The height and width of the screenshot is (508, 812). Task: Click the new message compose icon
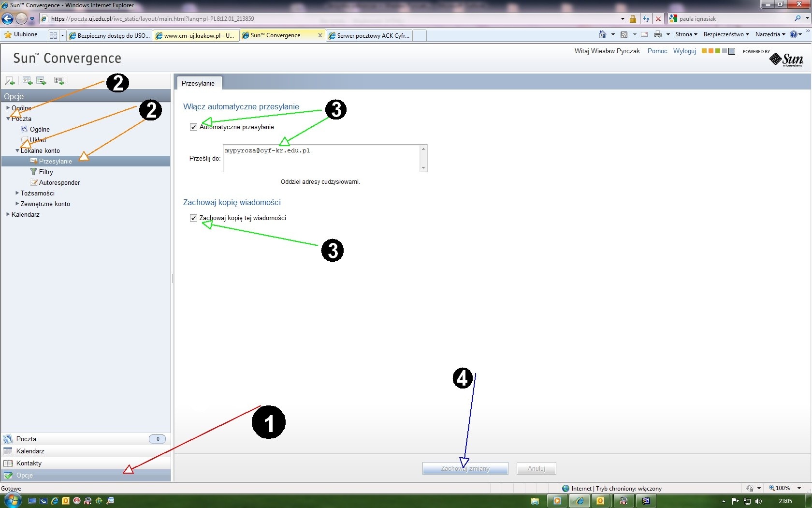[x=10, y=81]
